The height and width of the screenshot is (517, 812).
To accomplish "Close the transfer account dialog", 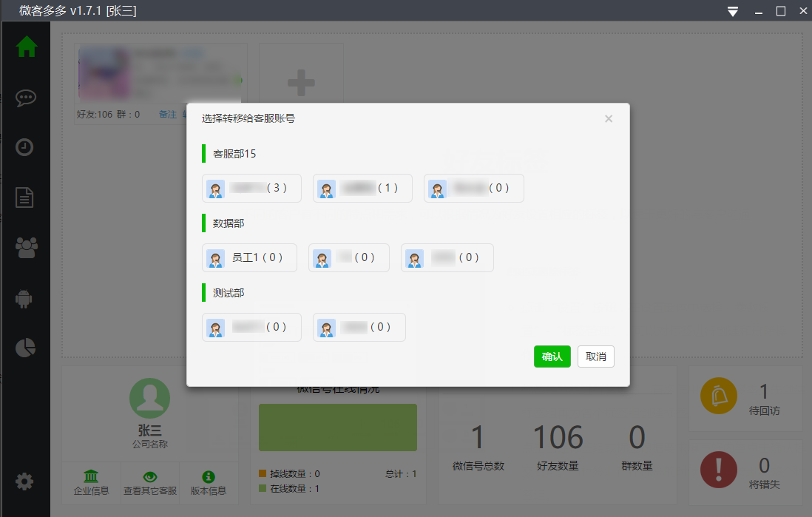I will pos(609,118).
